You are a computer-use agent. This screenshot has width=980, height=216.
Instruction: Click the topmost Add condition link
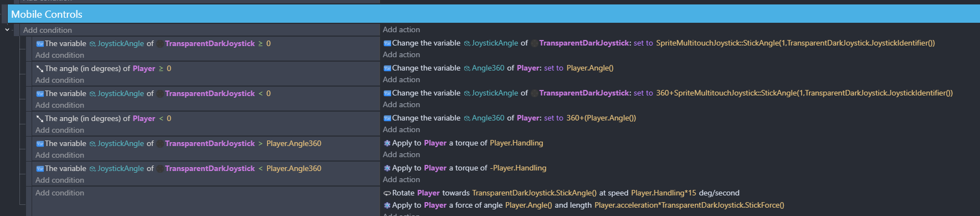48,31
